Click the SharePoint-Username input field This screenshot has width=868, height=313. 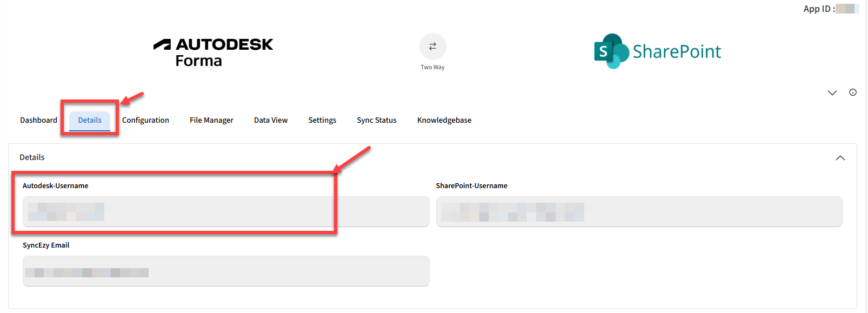pos(639,211)
